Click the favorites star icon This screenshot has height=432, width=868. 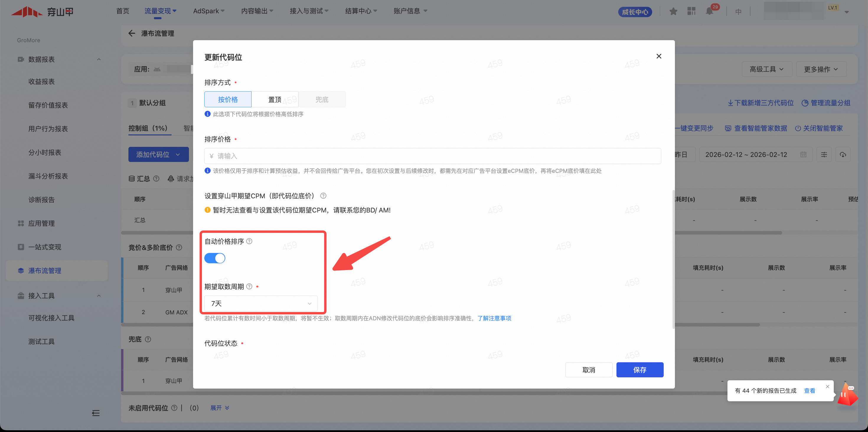point(673,12)
